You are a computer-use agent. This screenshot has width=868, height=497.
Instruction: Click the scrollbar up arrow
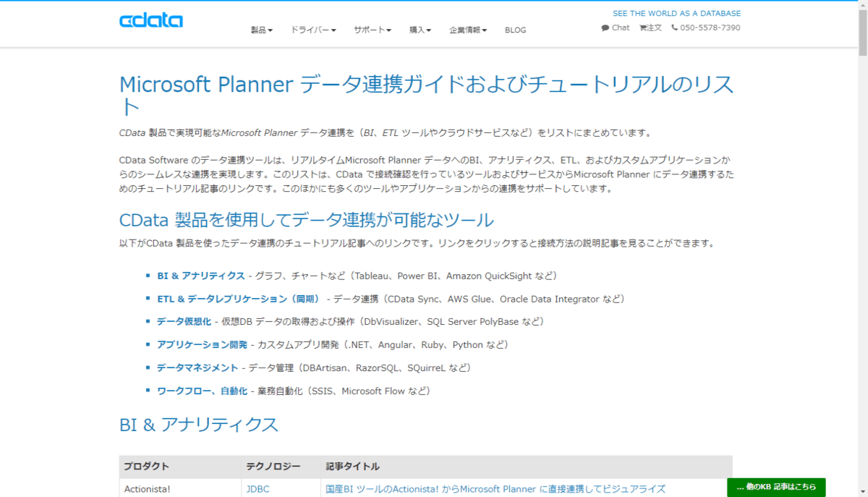(x=862, y=6)
